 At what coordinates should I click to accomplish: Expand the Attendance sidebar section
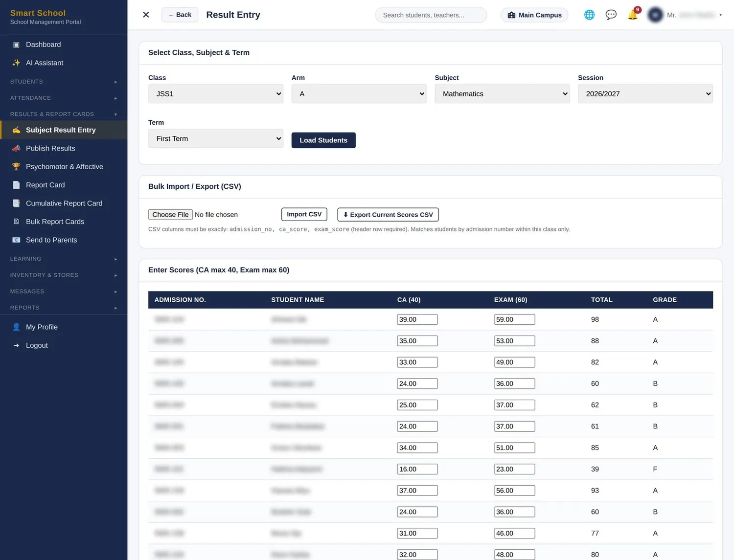pos(64,98)
